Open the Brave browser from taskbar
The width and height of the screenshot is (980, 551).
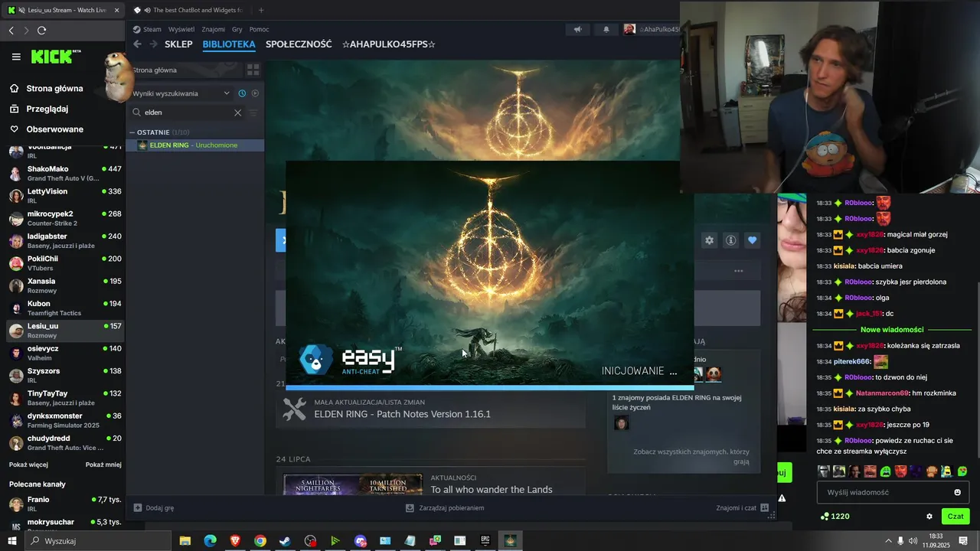(x=235, y=541)
